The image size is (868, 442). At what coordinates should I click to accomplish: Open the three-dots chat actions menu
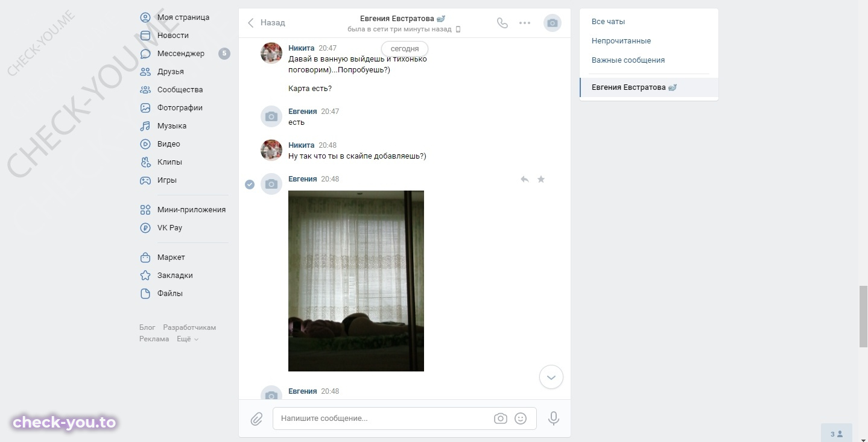pos(525,23)
